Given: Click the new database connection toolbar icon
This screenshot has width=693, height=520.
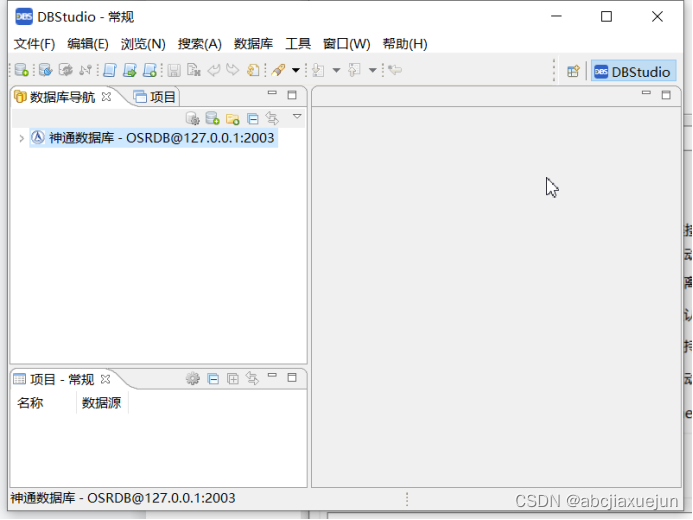Looking at the screenshot, I should click(21, 70).
